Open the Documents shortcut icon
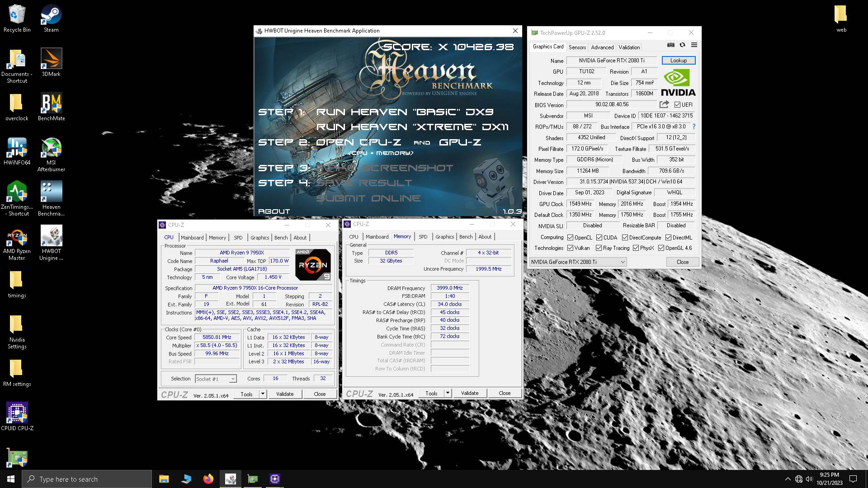 (x=17, y=66)
